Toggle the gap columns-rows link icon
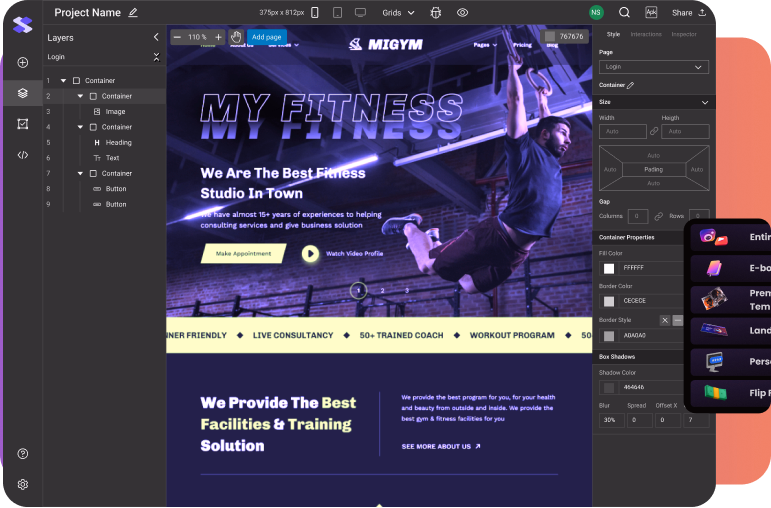The image size is (771, 508). pyautogui.click(x=659, y=216)
